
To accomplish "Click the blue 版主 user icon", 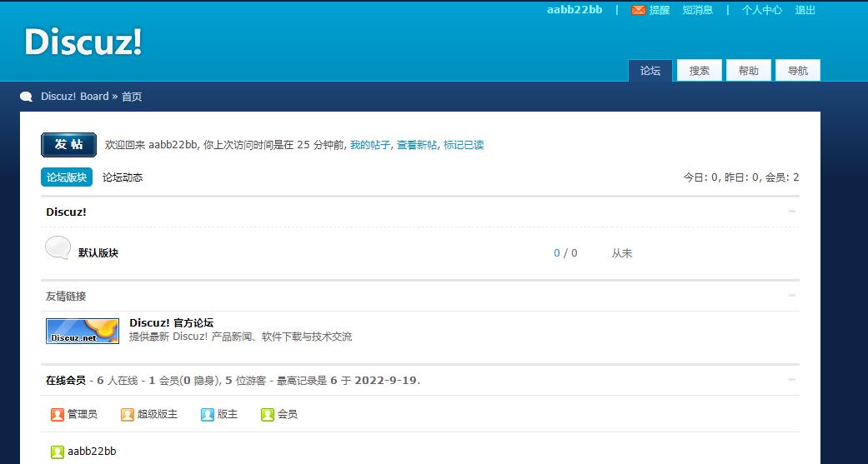I will coord(208,414).
